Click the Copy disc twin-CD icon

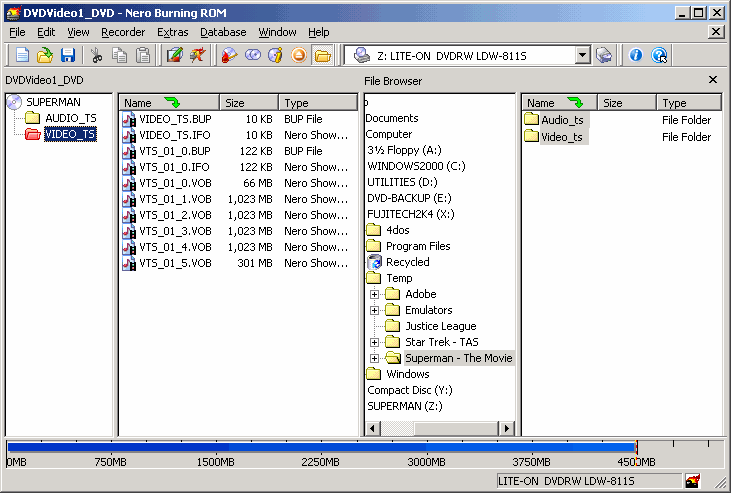[253, 55]
